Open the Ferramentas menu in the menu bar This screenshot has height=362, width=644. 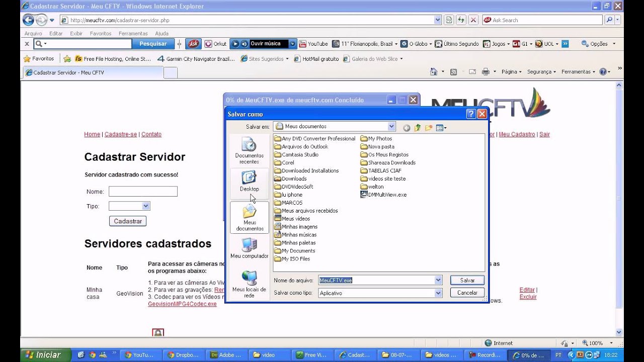pos(133,33)
